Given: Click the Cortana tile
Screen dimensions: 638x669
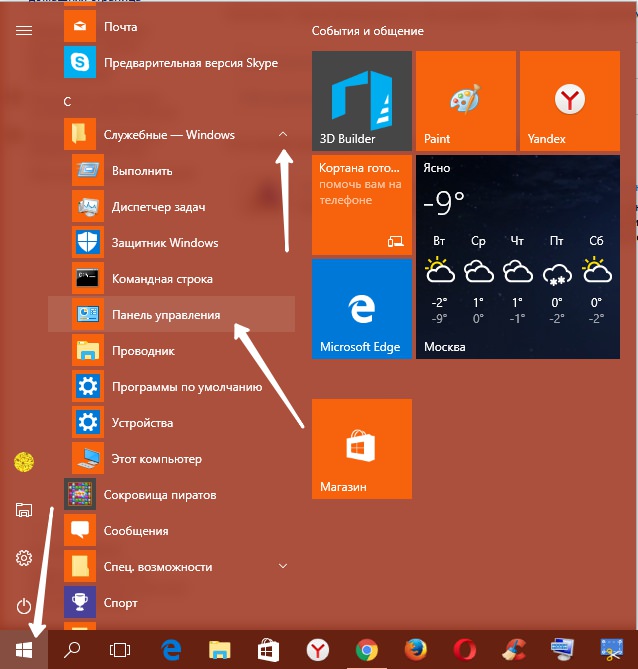Looking at the screenshot, I should tap(361, 204).
